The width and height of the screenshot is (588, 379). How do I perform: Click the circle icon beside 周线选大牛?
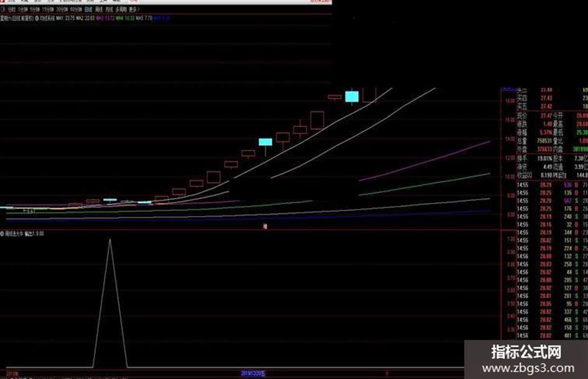pyautogui.click(x=2, y=233)
